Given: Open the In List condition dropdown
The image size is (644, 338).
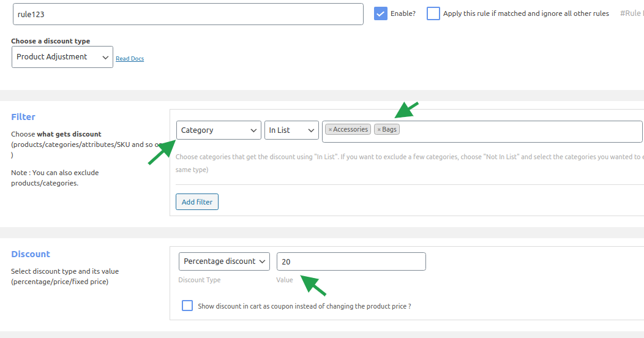Looking at the screenshot, I should click(291, 130).
